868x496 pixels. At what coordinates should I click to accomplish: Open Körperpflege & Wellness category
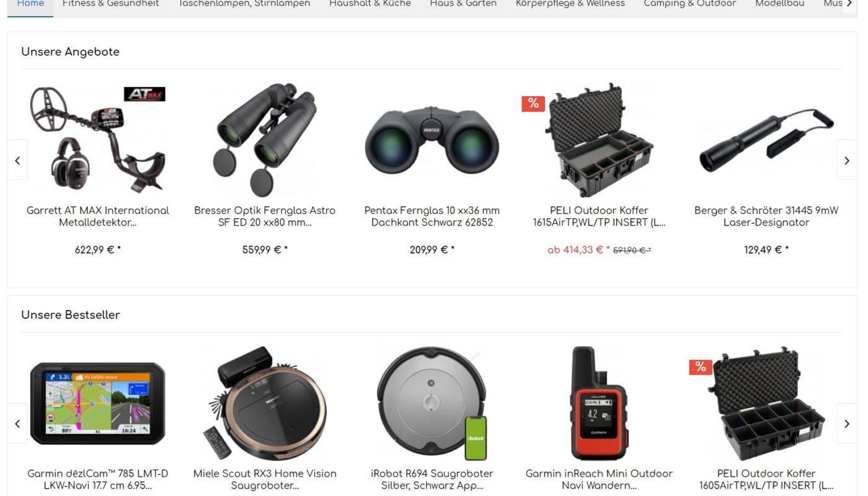[570, 5]
